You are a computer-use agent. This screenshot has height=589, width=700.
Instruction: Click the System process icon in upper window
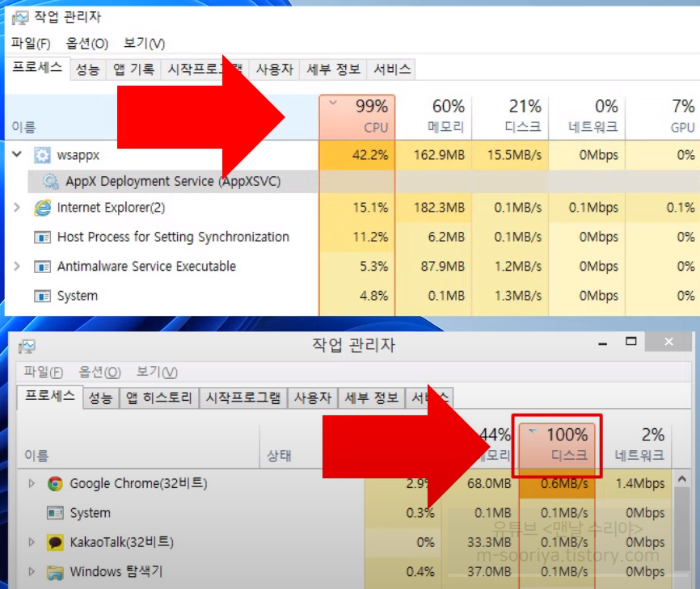[42, 297]
